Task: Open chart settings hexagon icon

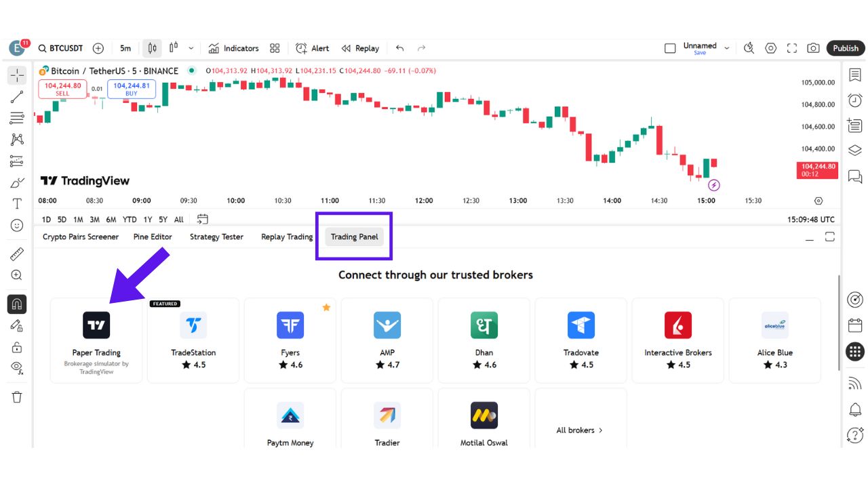Action: (x=770, y=48)
